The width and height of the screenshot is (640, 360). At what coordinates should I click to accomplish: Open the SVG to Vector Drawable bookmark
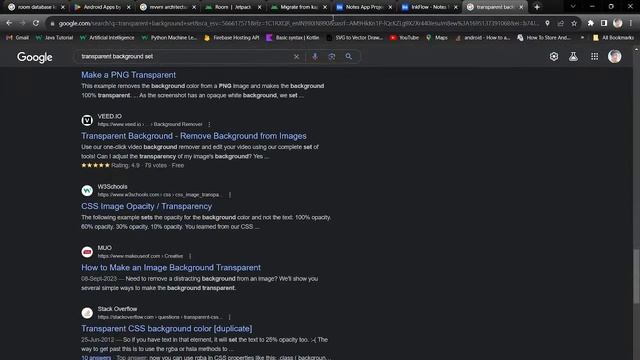(x=355, y=38)
